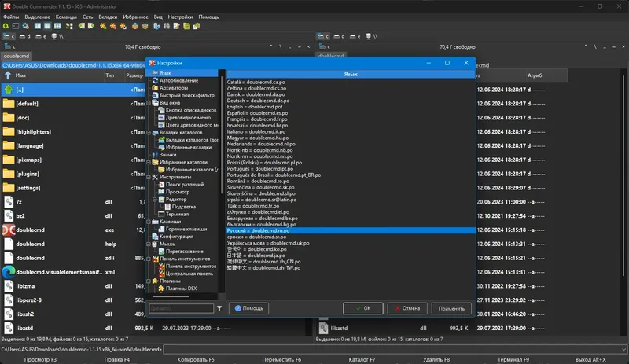
Task: Click the edit file pencil-page toolbar icon
Action: click(176, 26)
